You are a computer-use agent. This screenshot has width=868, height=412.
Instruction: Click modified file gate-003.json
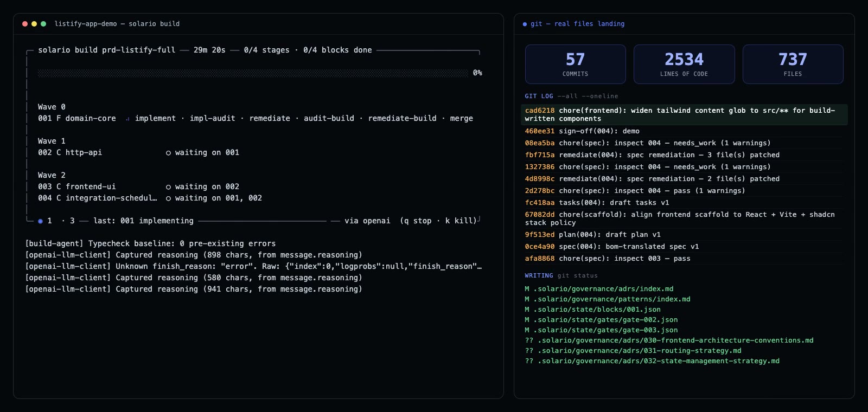[x=601, y=330]
